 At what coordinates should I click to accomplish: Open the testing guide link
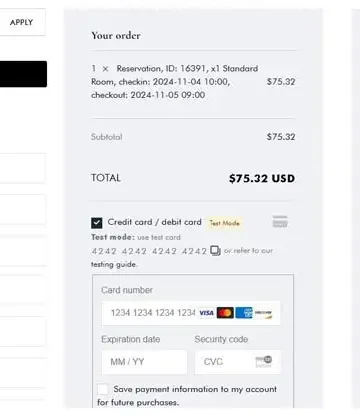114,264
